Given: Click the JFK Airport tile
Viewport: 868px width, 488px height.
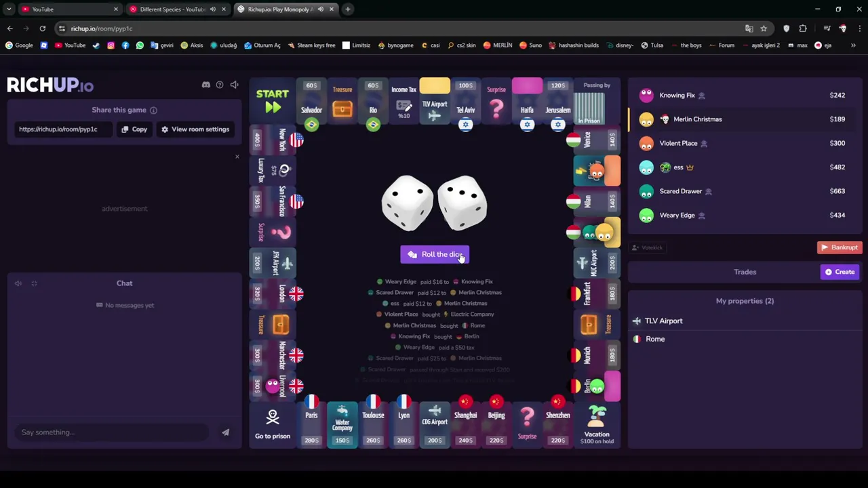Looking at the screenshot, I should point(273,263).
